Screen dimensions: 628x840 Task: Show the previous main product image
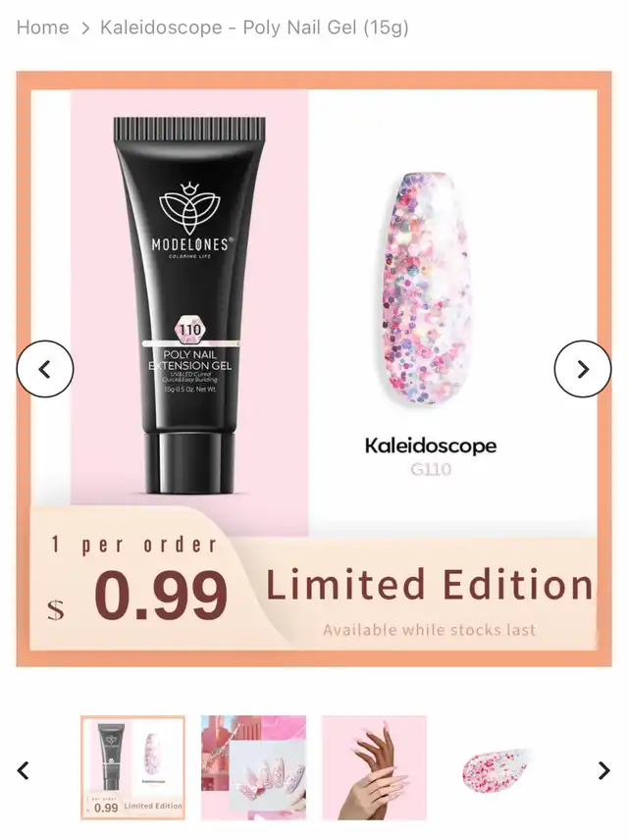(45, 369)
